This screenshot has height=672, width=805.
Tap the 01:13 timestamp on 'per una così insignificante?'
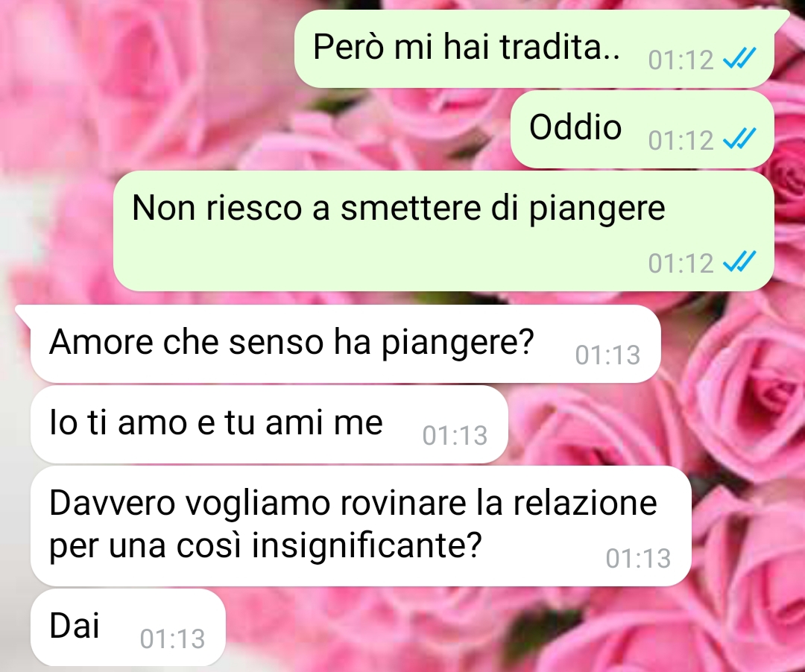[x=638, y=559]
